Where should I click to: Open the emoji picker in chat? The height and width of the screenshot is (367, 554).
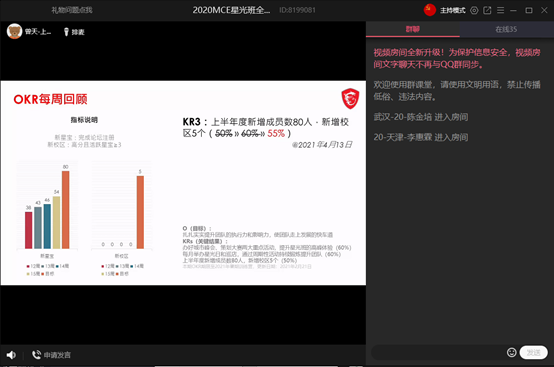[x=511, y=352]
